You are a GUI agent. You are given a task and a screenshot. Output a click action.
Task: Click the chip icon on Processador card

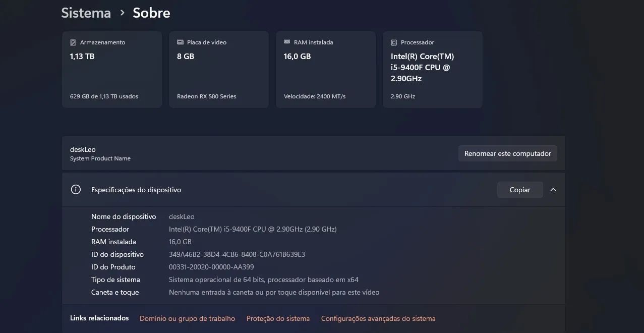[394, 42]
